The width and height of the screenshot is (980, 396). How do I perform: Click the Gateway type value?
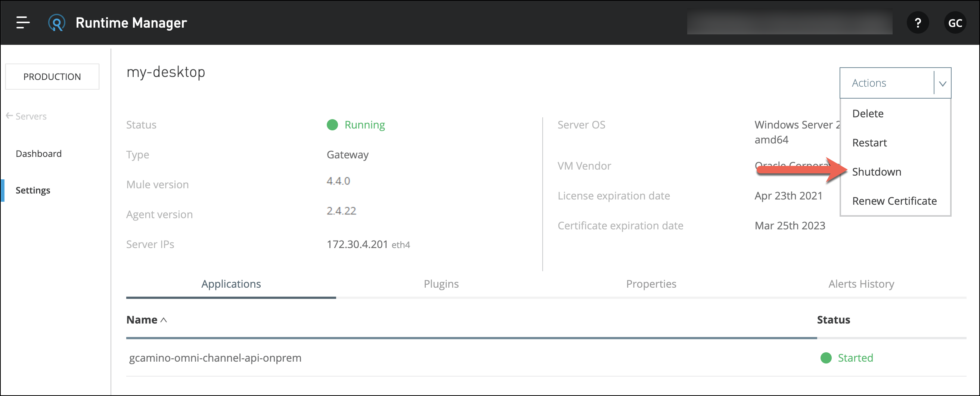347,155
